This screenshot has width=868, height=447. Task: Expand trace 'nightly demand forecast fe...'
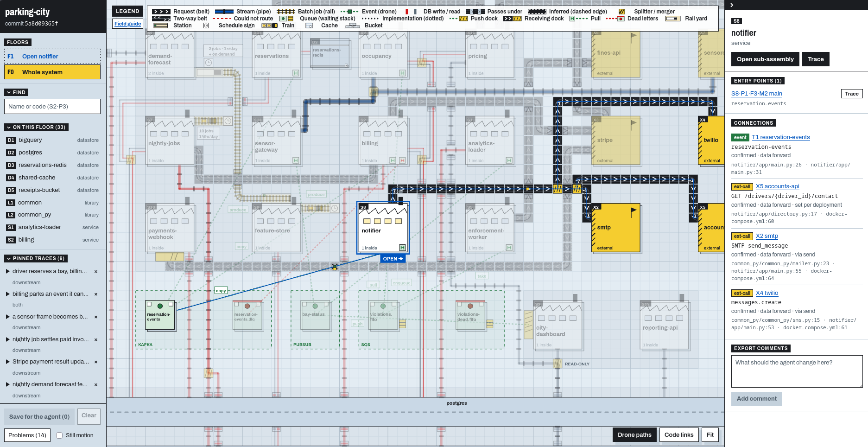tap(8, 384)
